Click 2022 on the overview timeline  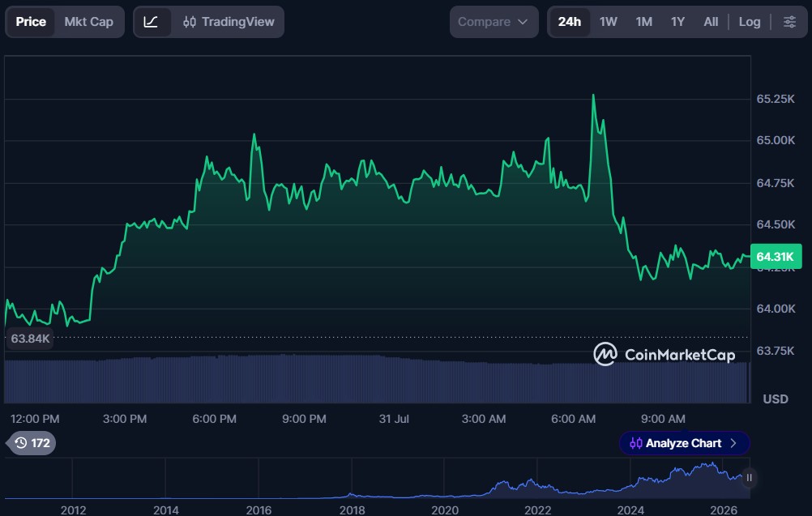(x=537, y=510)
